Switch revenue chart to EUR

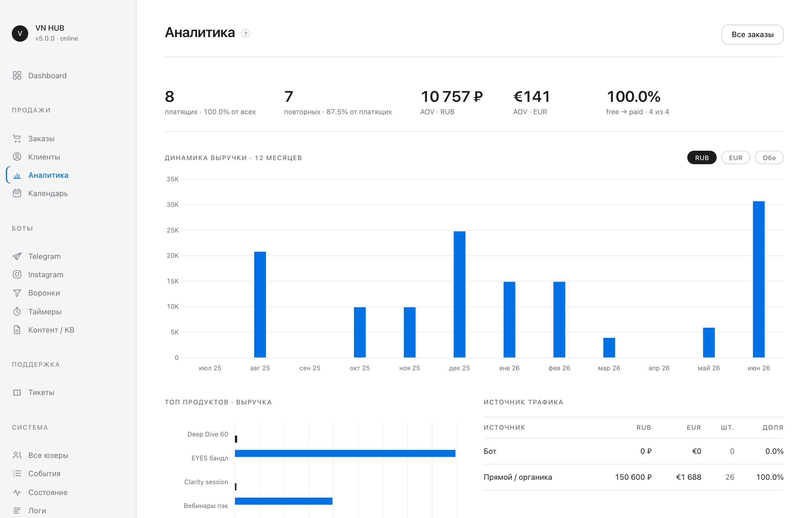pos(736,158)
